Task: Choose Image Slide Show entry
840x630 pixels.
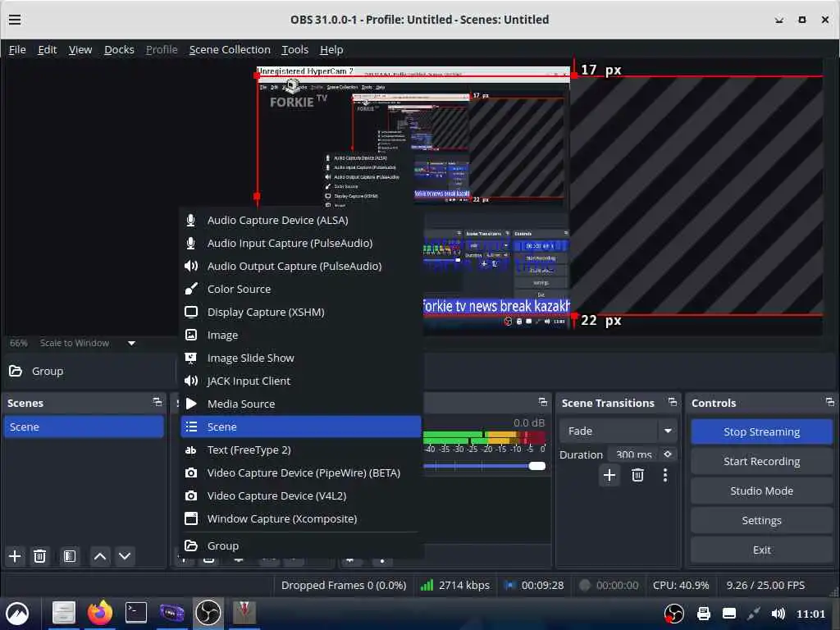Action: point(300,358)
